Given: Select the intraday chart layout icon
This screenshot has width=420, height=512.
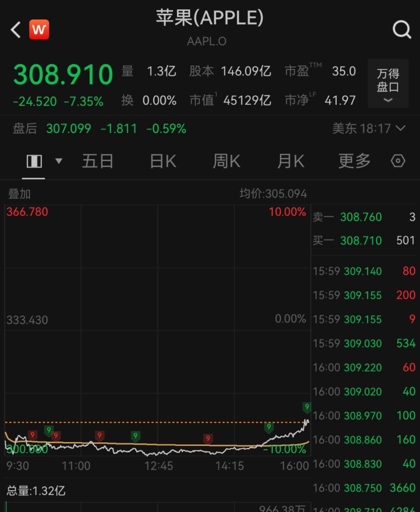Looking at the screenshot, I should [x=34, y=161].
